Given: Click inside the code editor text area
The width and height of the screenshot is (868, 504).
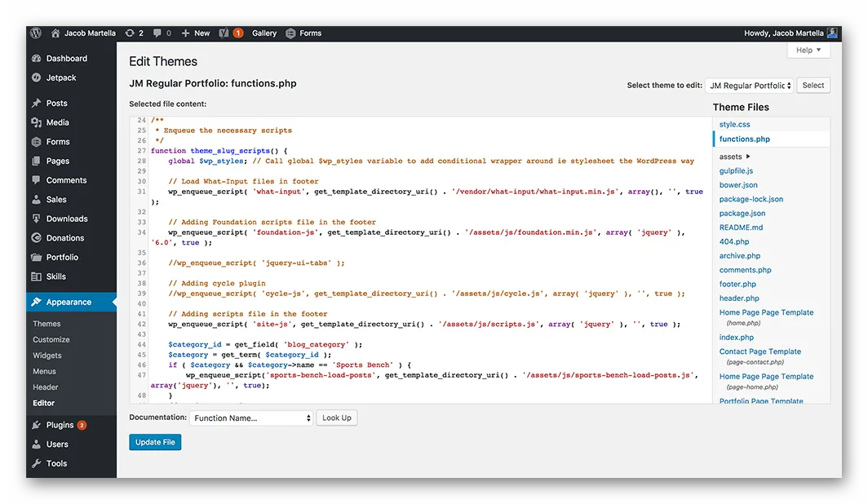Looking at the screenshot, I should [x=421, y=259].
